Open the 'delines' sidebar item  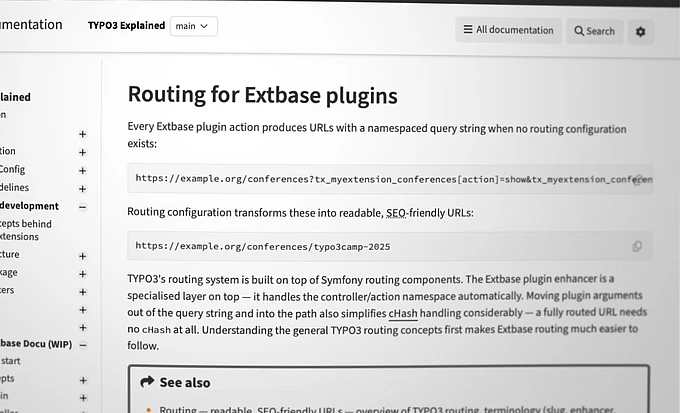point(14,187)
